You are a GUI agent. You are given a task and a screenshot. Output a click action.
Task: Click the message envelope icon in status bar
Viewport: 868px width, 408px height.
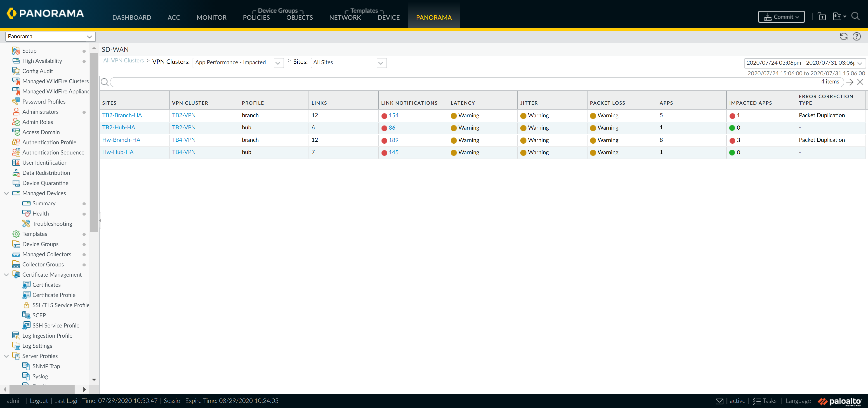pos(720,401)
